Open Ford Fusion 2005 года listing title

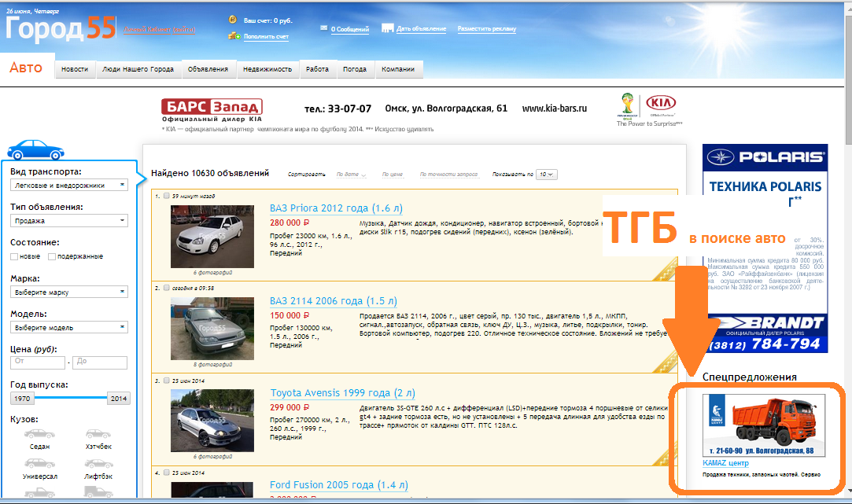(x=338, y=484)
